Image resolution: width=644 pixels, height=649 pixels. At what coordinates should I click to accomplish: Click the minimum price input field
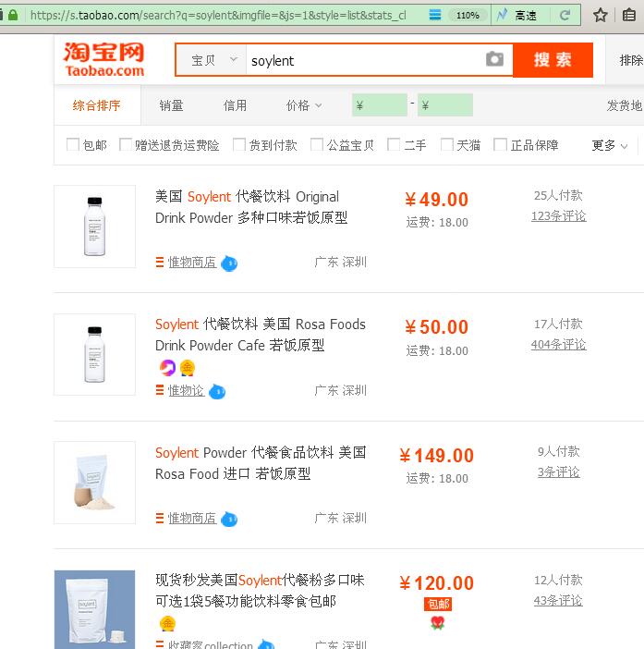380,105
